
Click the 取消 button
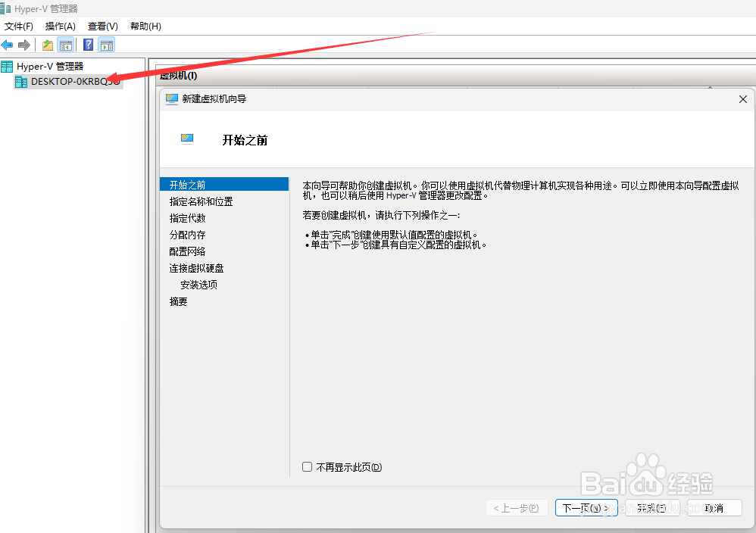point(714,508)
